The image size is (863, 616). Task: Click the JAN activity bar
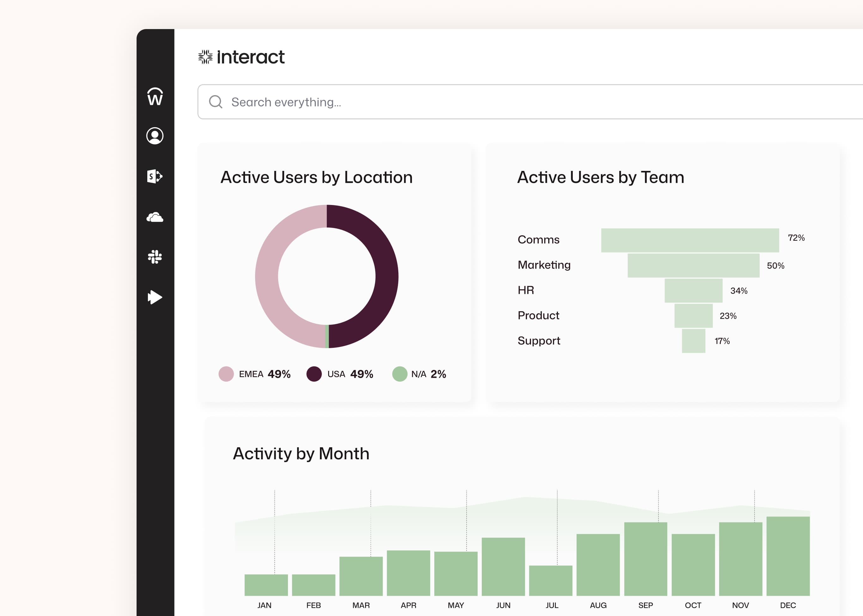pos(266,585)
